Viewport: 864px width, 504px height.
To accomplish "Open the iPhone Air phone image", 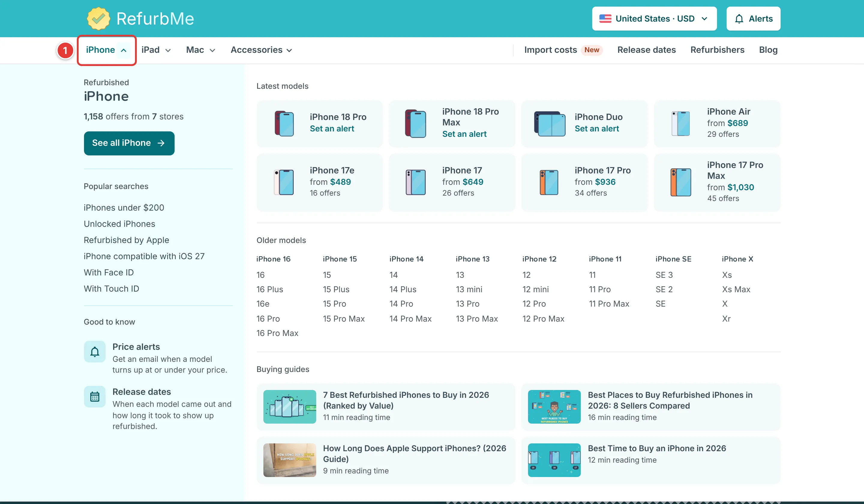I will [x=681, y=123].
